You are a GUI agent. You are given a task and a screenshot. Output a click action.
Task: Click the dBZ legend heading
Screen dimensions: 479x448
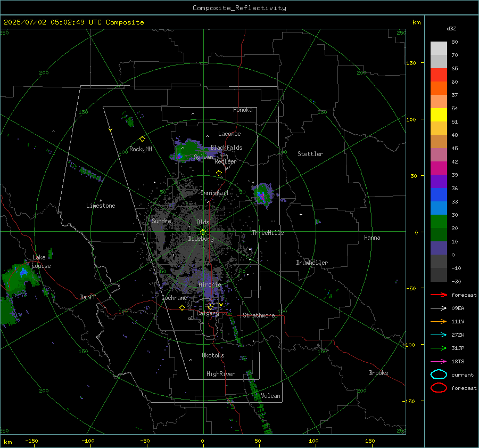click(x=451, y=29)
